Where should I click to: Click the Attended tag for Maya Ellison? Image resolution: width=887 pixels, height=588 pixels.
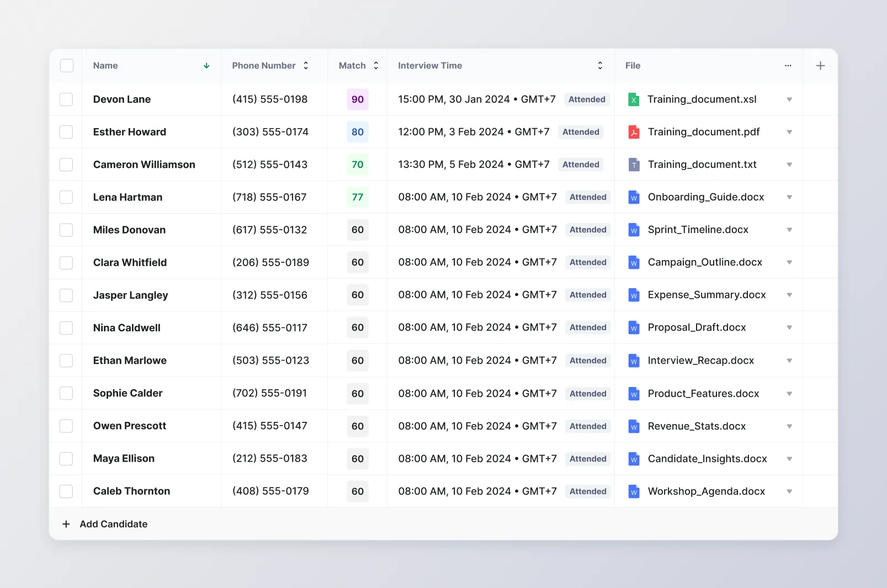click(x=588, y=459)
